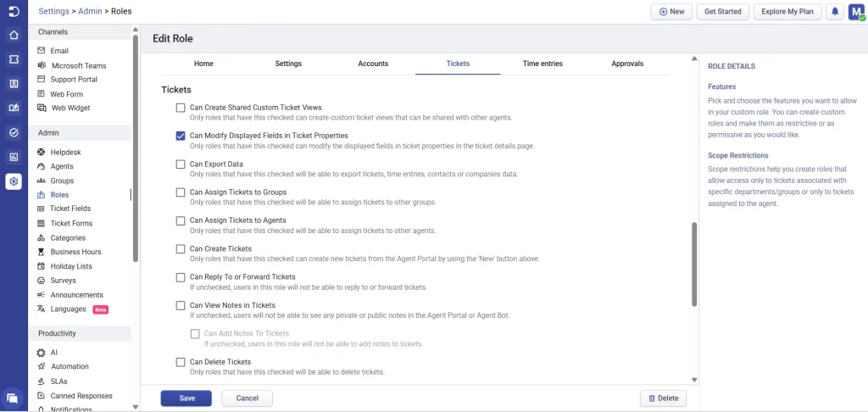Image resolution: width=868 pixels, height=412 pixels.
Task: Click the role permissions scrollbar thumb
Action: point(694,264)
